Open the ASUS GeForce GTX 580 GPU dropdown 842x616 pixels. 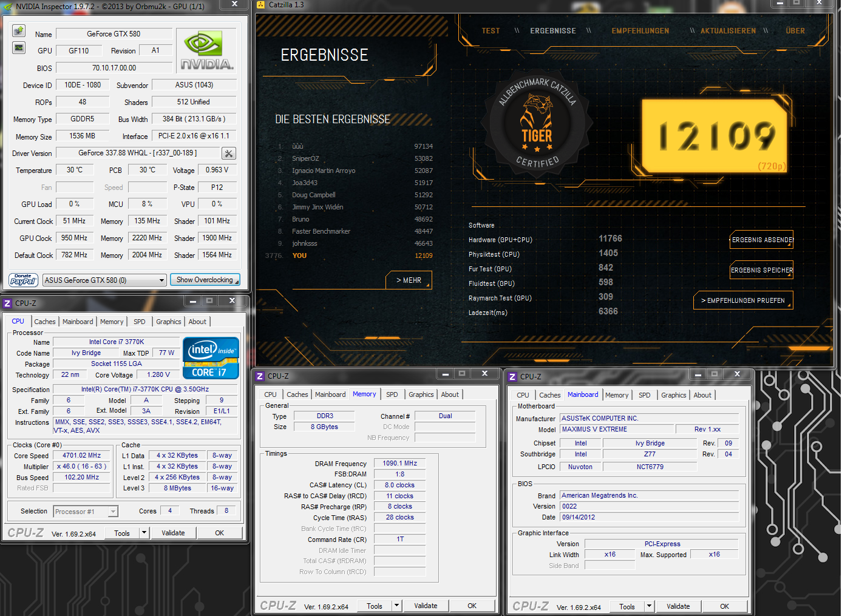104,280
